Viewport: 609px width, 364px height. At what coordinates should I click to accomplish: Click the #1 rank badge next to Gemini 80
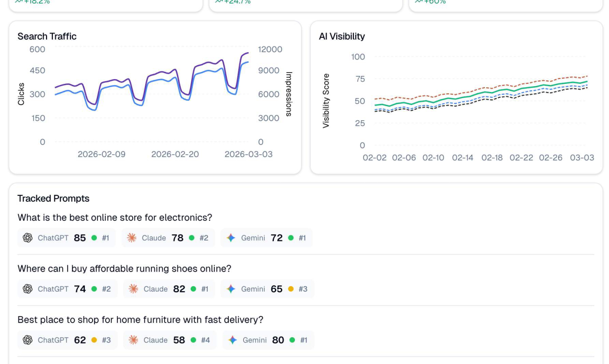click(x=304, y=340)
